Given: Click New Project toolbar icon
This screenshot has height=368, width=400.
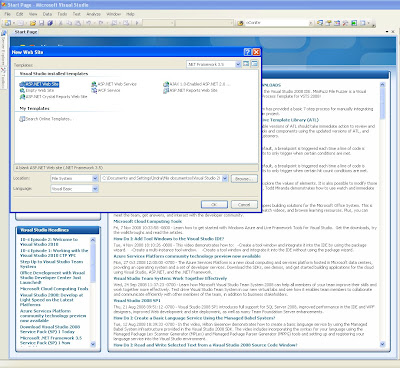Looking at the screenshot, I should tap(7, 23).
